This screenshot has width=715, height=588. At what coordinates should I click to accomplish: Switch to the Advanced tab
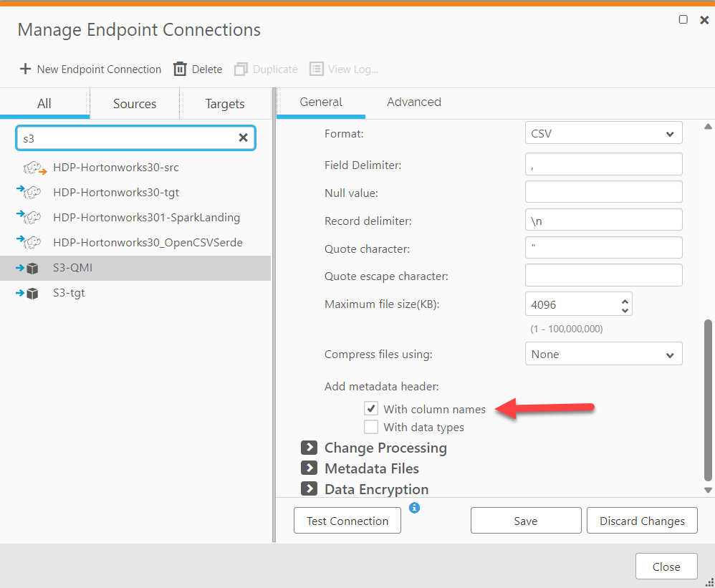tap(413, 102)
